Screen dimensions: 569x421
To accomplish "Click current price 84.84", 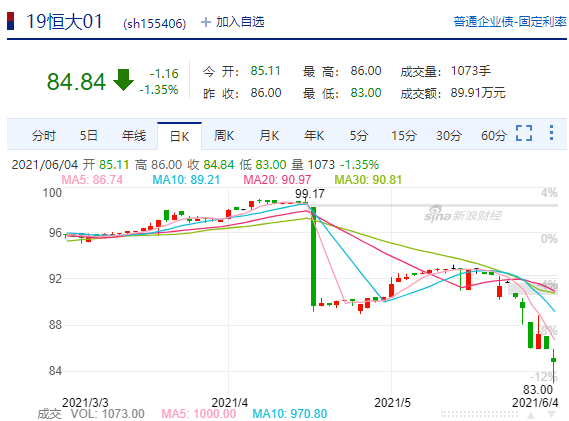I will pyautogui.click(x=76, y=81).
